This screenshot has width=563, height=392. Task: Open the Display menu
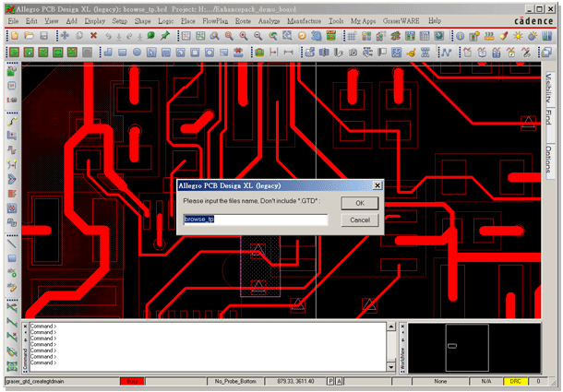(95, 21)
